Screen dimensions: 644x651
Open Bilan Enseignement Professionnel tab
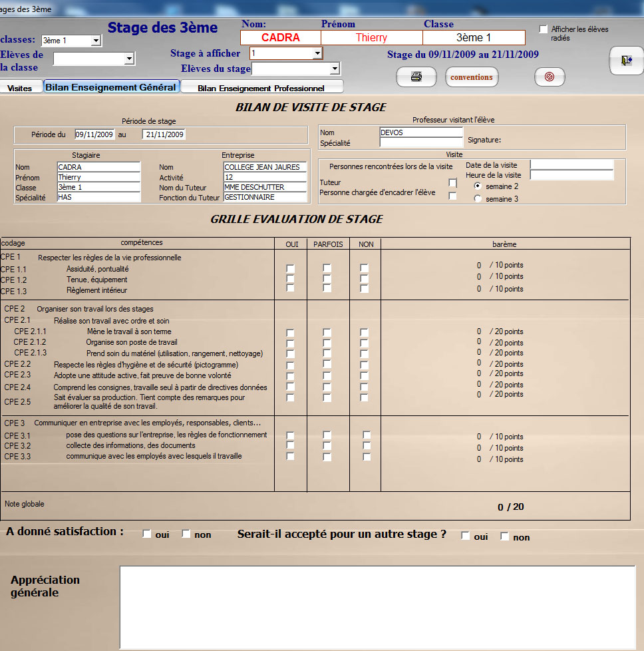click(x=261, y=88)
